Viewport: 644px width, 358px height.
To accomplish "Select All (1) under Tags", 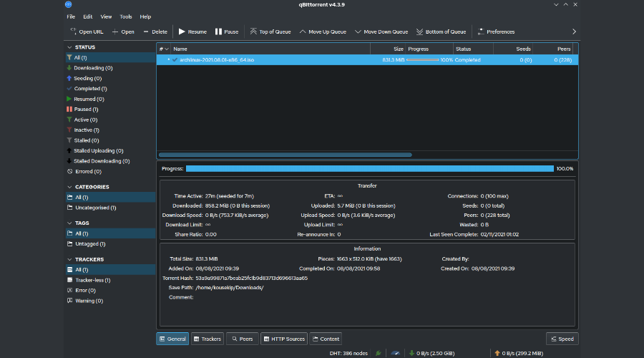I will [110, 233].
